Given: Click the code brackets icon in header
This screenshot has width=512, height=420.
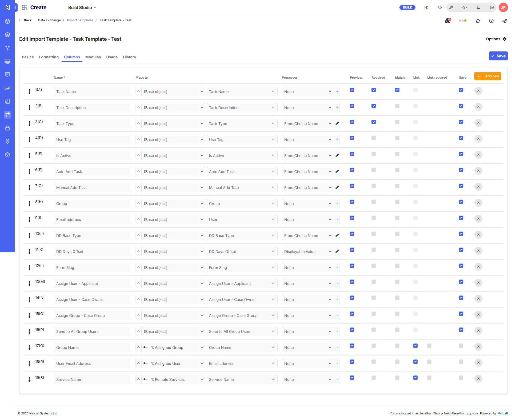Looking at the screenshot, I should (465, 7).
